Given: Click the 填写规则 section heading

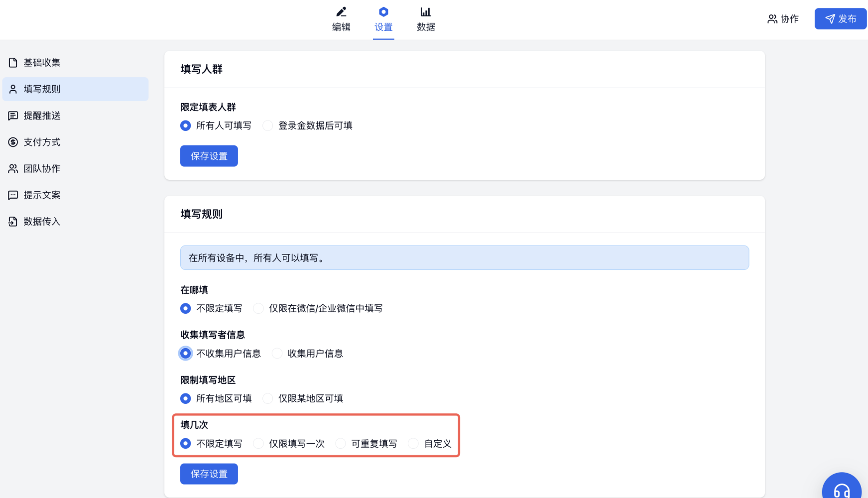Looking at the screenshot, I should point(202,214).
